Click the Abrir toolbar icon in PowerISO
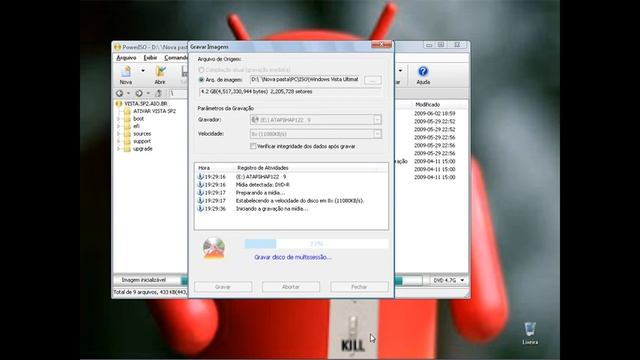 (x=160, y=75)
